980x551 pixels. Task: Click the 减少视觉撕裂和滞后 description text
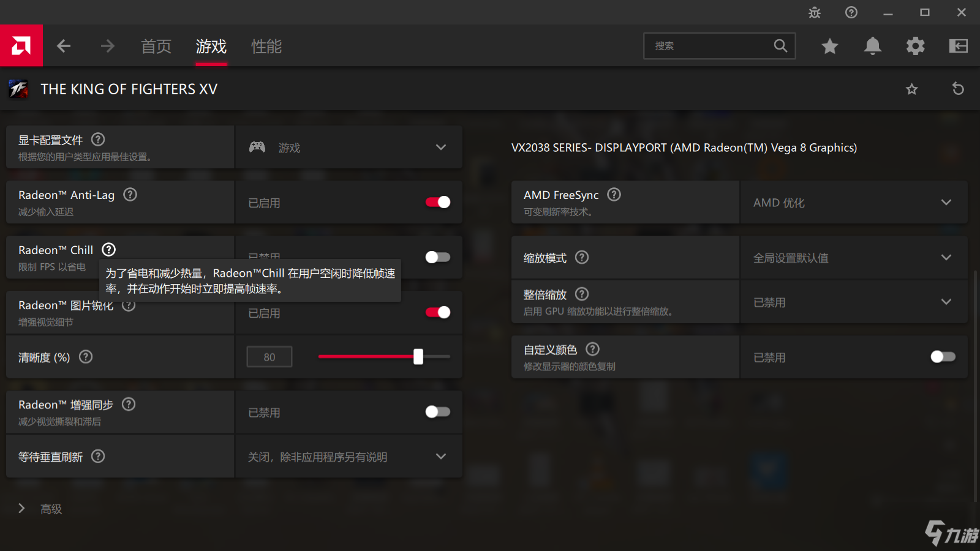click(x=59, y=422)
